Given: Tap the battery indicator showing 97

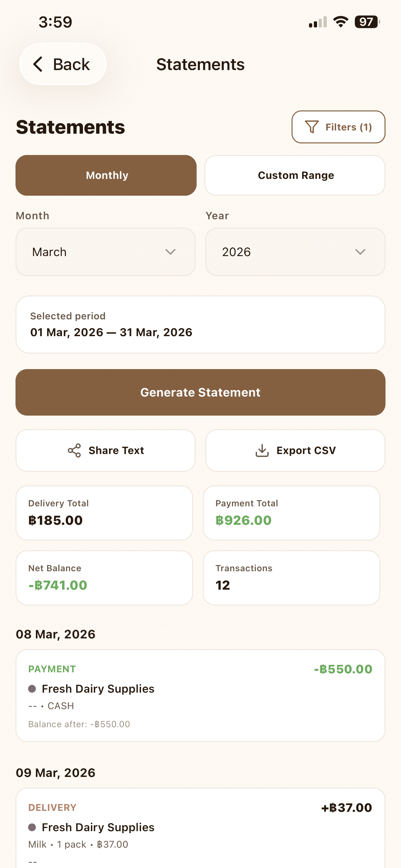Looking at the screenshot, I should click(x=367, y=22).
